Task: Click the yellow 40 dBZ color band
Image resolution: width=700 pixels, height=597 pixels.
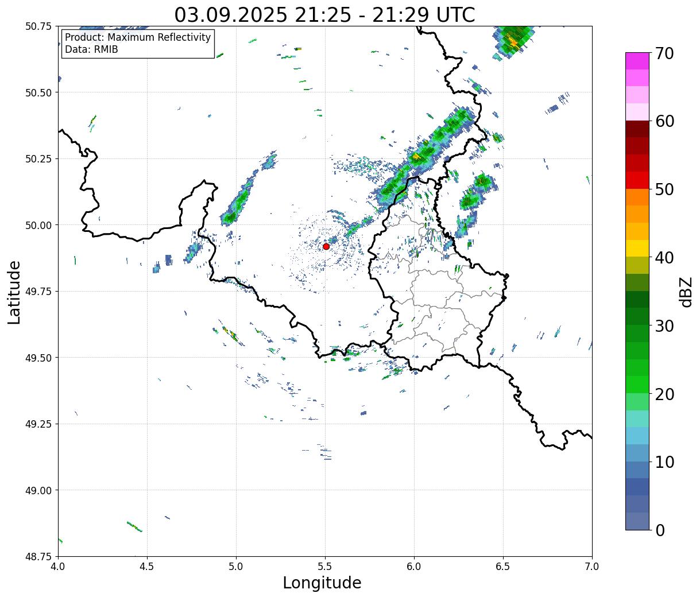Action: (x=637, y=249)
